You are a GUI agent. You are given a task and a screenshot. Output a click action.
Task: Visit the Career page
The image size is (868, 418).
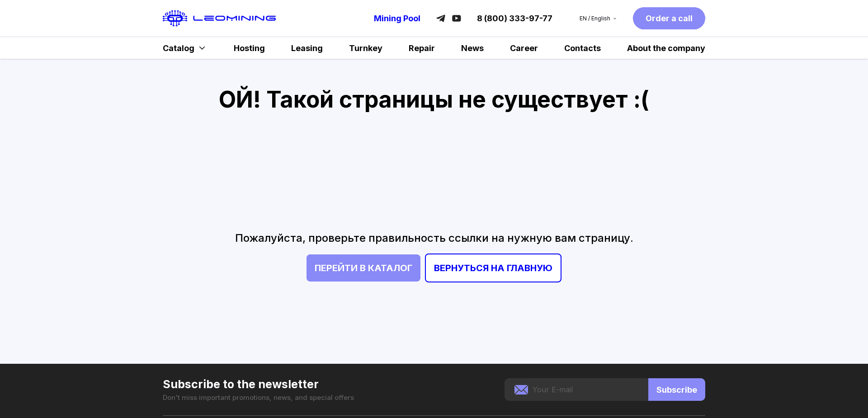524,48
